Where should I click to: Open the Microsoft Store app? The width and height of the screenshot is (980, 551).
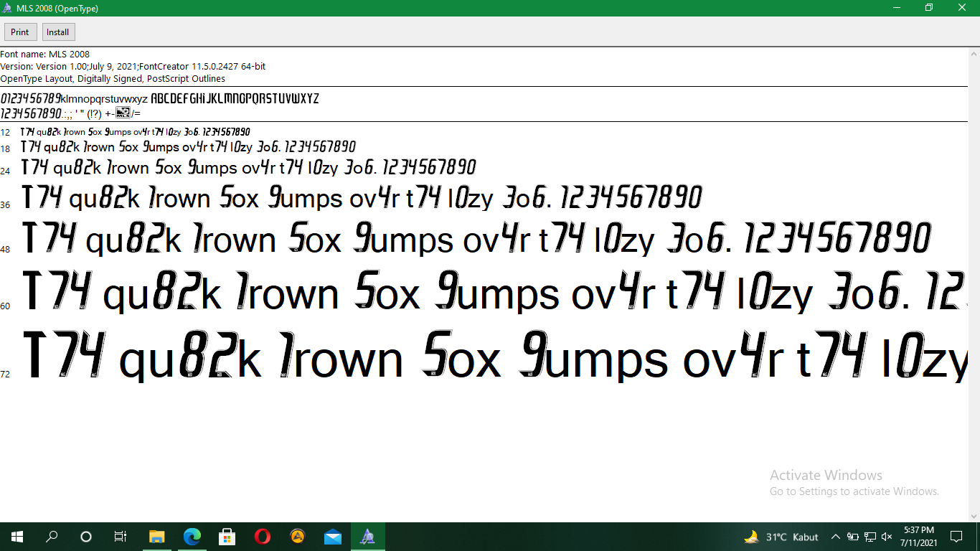pyautogui.click(x=227, y=536)
